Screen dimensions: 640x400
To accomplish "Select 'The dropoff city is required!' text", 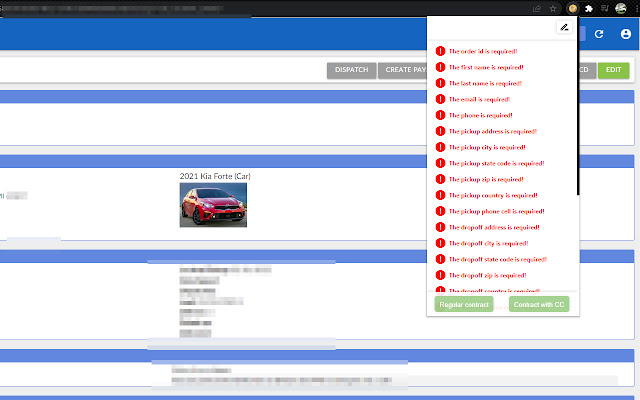I will (489, 243).
